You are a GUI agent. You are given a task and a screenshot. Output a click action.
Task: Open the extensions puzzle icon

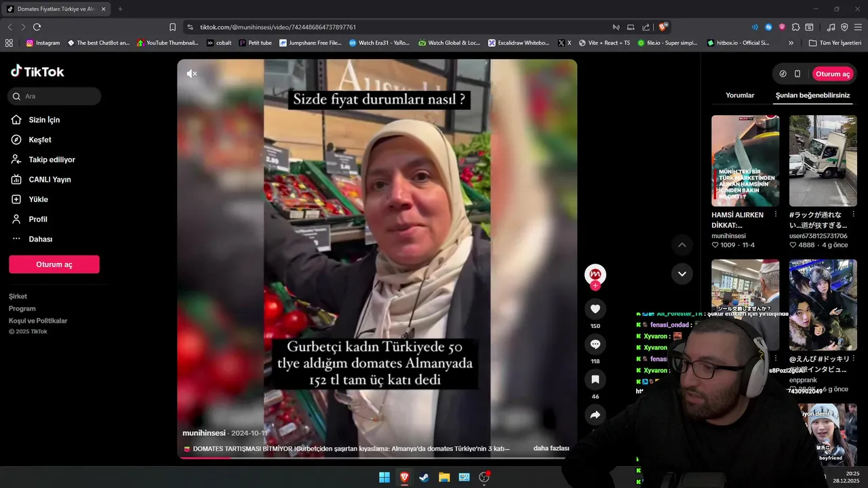coord(795,27)
